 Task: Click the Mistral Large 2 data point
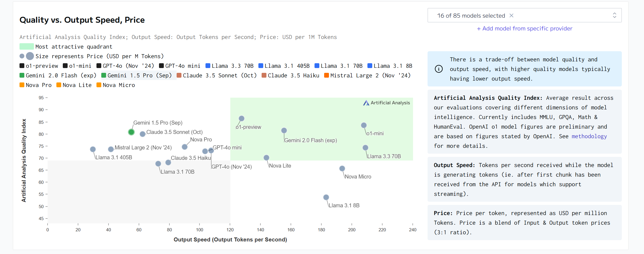click(x=111, y=149)
